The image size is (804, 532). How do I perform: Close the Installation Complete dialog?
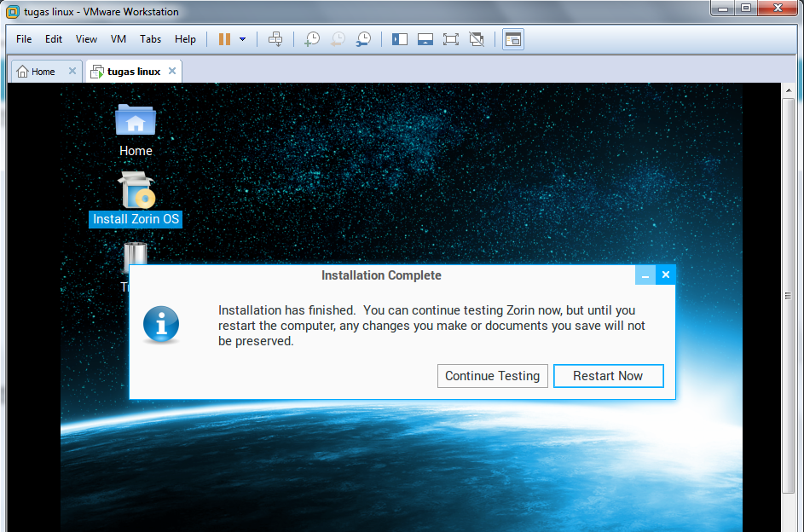point(666,275)
